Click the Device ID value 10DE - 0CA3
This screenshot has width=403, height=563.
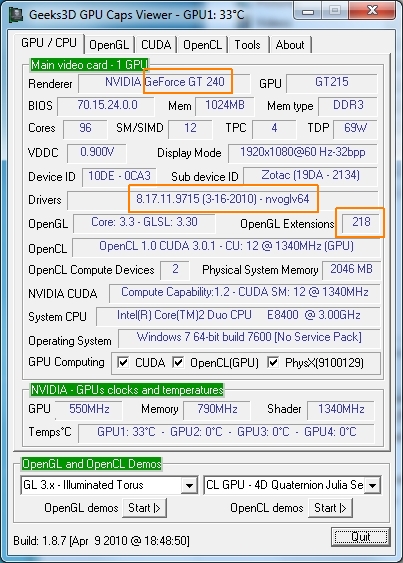[x=119, y=176]
